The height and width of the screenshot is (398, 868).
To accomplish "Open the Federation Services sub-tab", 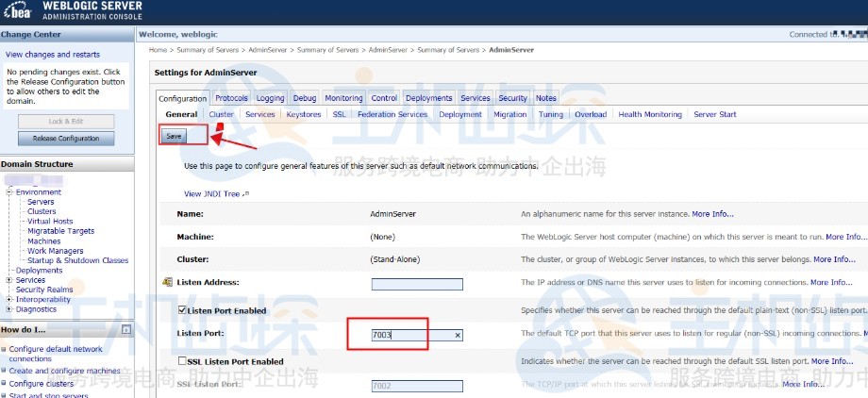I will point(392,114).
